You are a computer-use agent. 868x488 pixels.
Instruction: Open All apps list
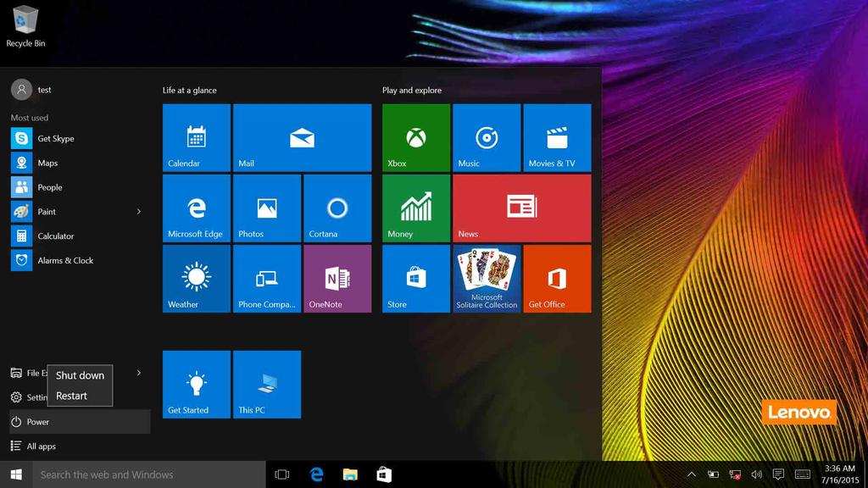pos(80,446)
